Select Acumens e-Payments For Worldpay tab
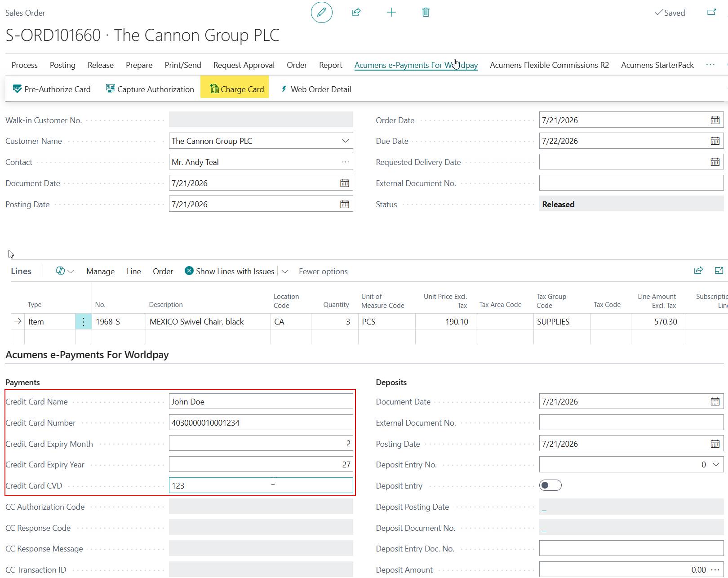This screenshot has width=728, height=578. (x=416, y=65)
